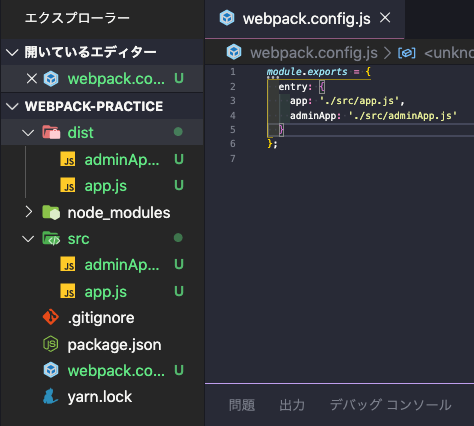Click JS icon of src app.js
Screen dimensions: 474x426
tap(68, 291)
